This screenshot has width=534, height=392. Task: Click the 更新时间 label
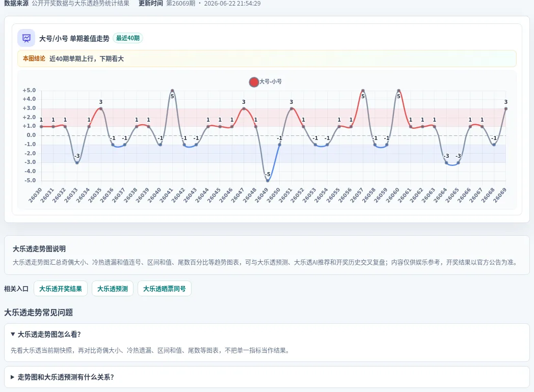[150, 4]
